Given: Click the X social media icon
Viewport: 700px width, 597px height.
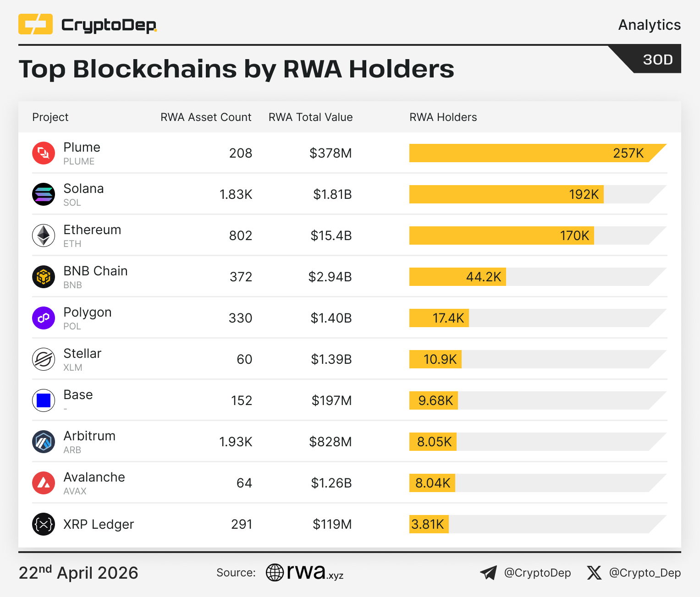Looking at the screenshot, I should (x=594, y=573).
